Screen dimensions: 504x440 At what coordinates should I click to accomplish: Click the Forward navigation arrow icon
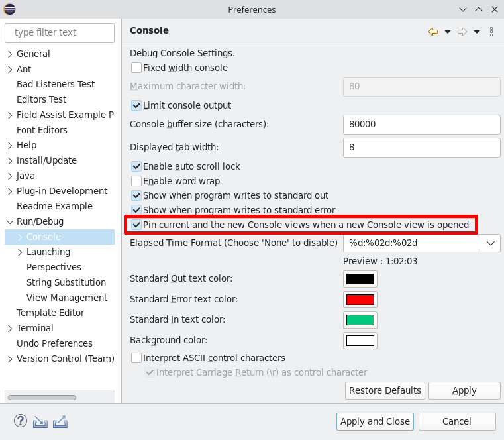coord(462,32)
